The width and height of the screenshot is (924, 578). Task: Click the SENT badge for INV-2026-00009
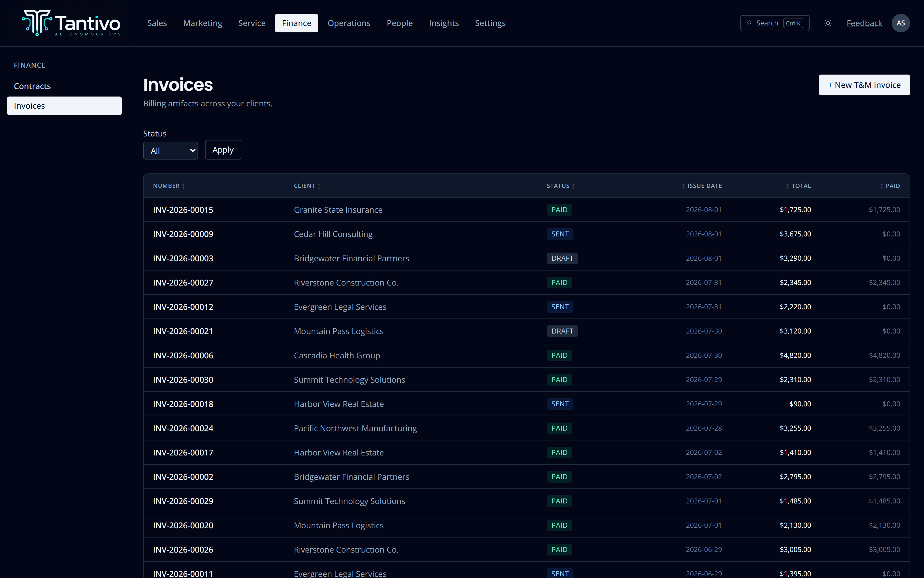560,234
